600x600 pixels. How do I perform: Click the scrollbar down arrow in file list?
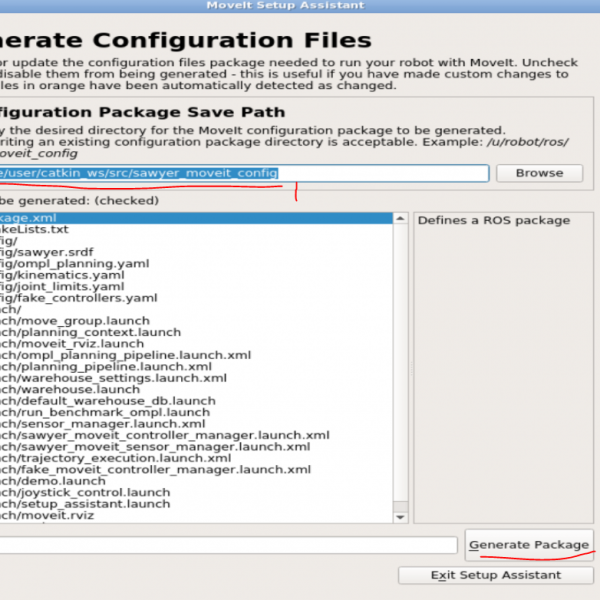pos(400,517)
